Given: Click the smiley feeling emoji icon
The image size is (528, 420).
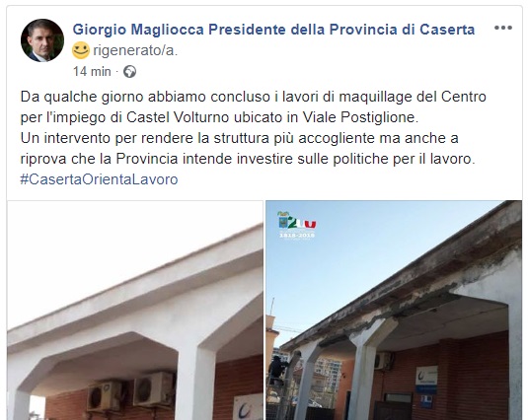Looking at the screenshot, I should 81,50.
